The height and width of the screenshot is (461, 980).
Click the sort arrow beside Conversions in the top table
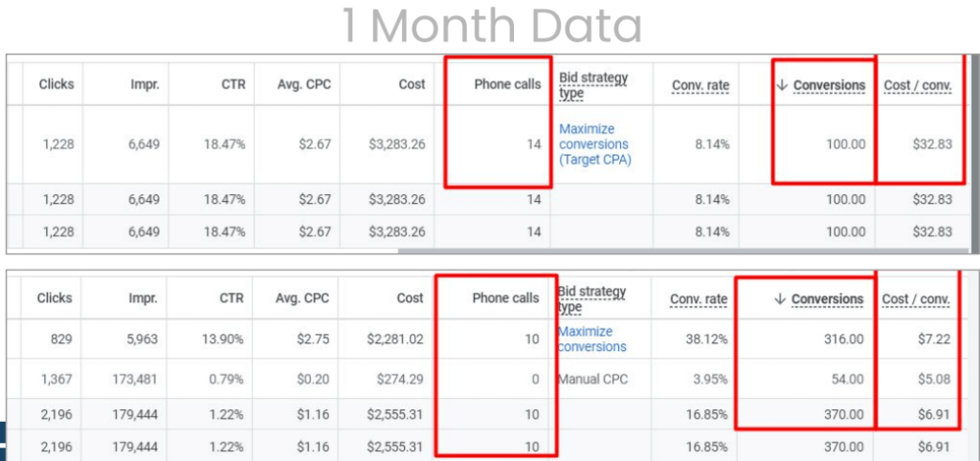(782, 85)
